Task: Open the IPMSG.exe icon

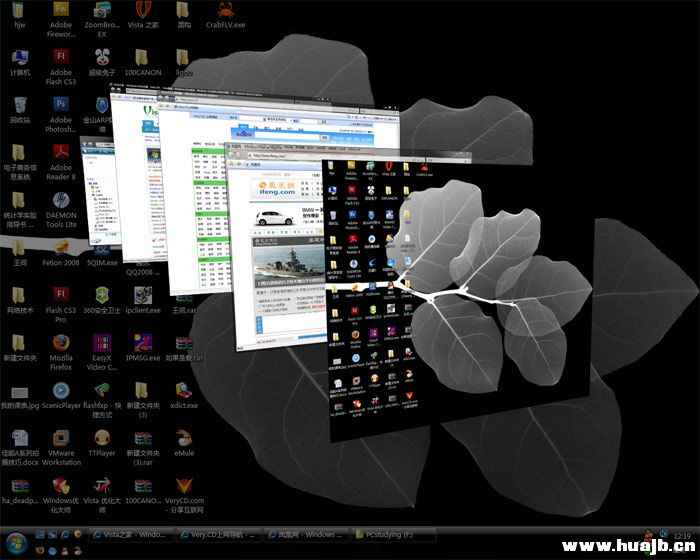Action: [142, 341]
